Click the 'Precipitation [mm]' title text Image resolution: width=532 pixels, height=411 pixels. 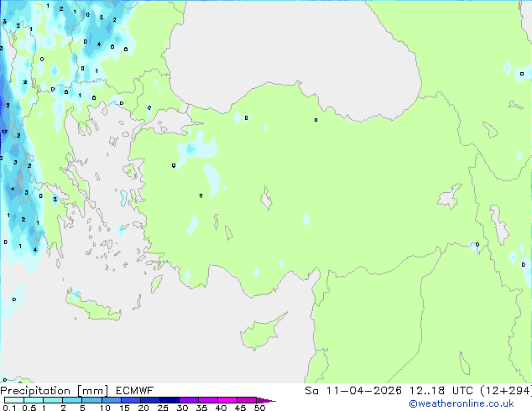click(x=54, y=391)
